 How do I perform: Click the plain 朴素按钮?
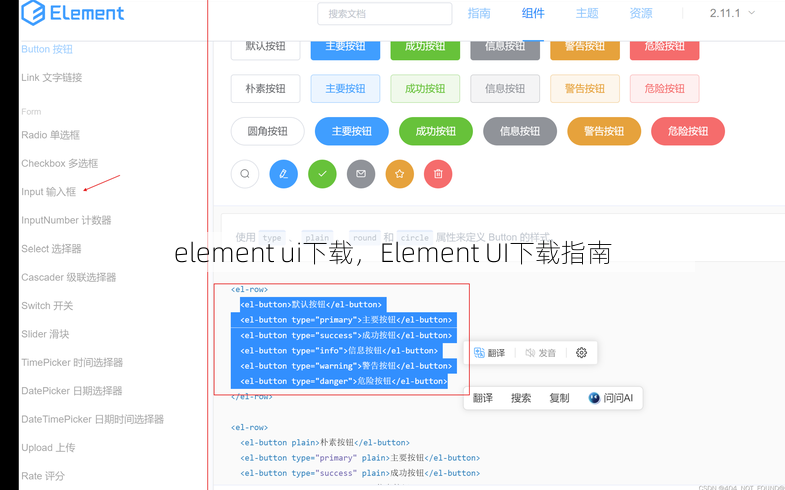(265, 89)
